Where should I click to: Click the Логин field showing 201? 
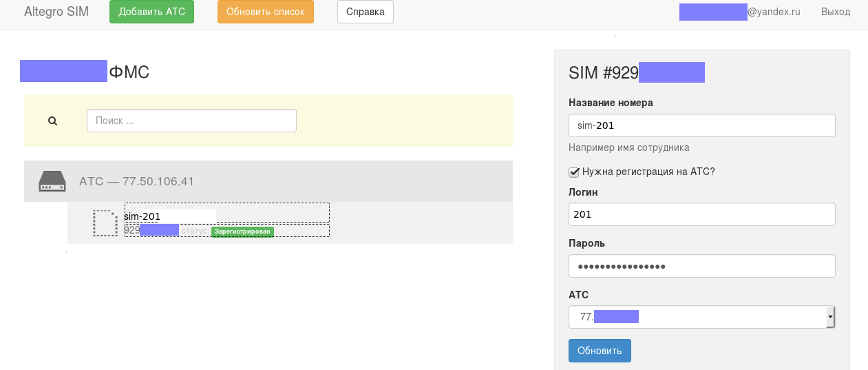[701, 214]
